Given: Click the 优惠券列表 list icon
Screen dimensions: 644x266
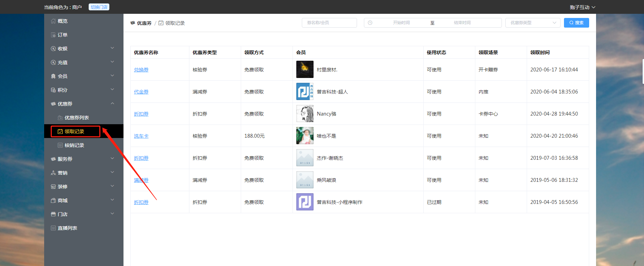Looking at the screenshot, I should click(60, 118).
